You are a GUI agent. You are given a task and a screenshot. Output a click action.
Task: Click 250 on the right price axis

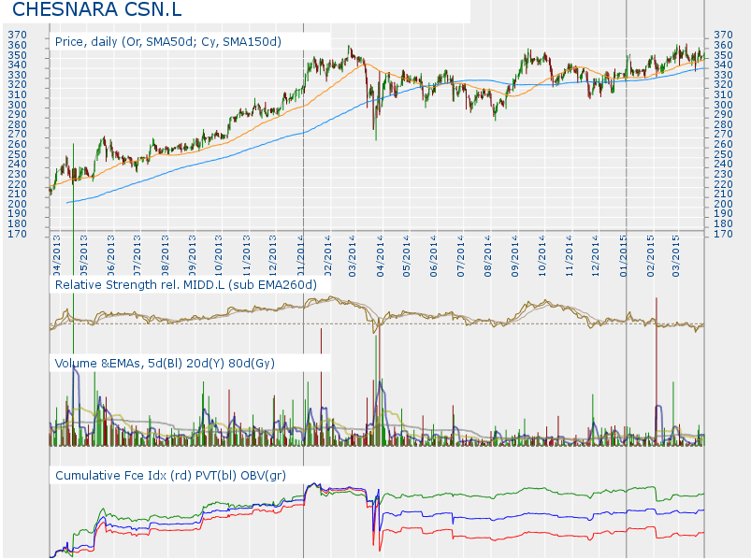723,154
